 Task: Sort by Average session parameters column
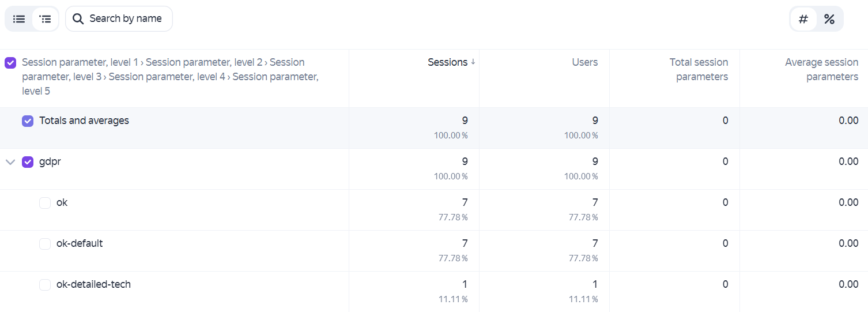pos(821,69)
